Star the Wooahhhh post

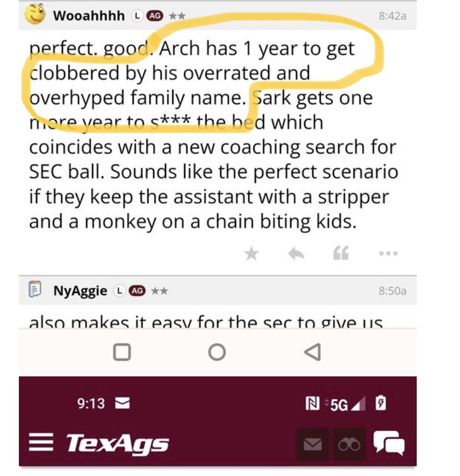coord(252,254)
